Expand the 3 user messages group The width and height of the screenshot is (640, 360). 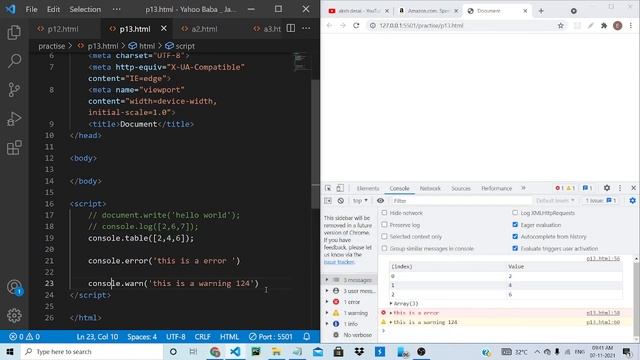point(327,291)
